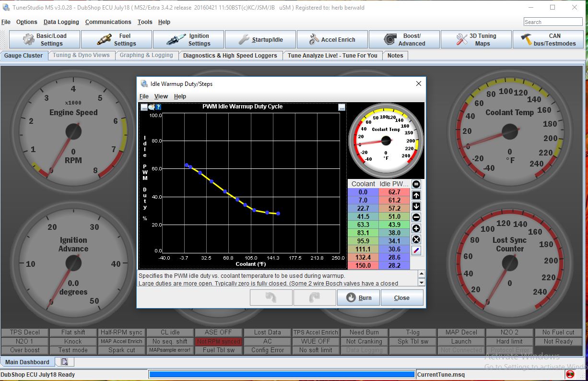
Task: Open the dialog's View menu
Action: point(161,96)
